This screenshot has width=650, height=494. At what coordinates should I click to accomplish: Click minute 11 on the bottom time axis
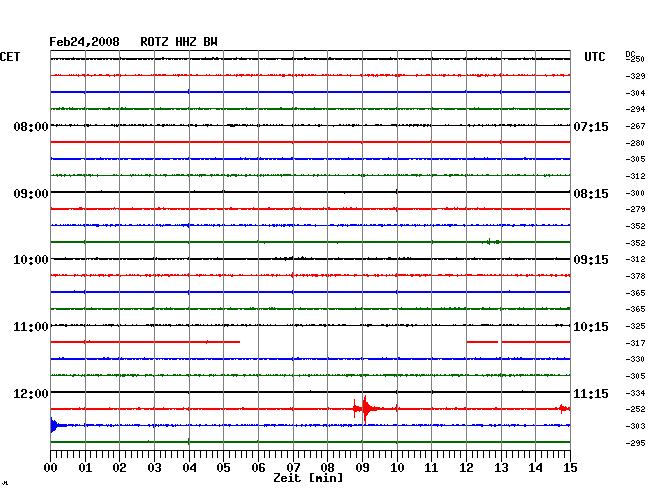coord(431,468)
